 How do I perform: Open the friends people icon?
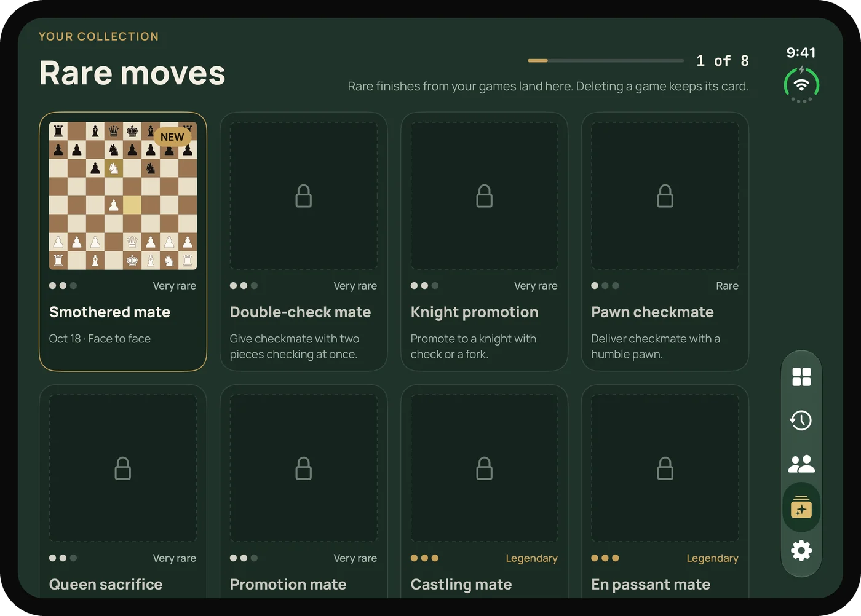point(801,464)
